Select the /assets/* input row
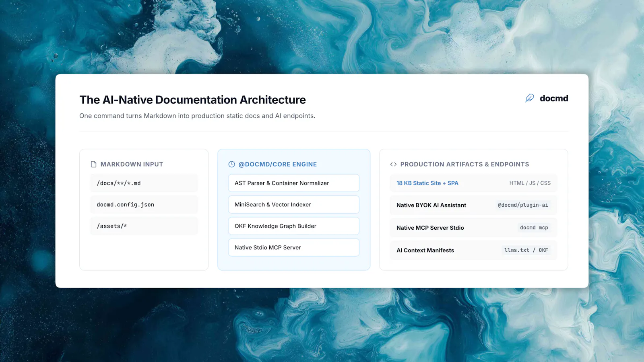The width and height of the screenshot is (644, 362). [x=144, y=226]
